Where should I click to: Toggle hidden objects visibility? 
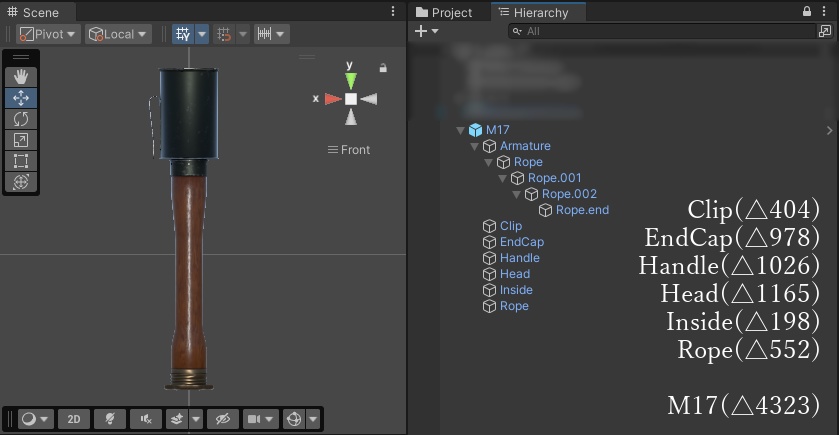(223, 419)
